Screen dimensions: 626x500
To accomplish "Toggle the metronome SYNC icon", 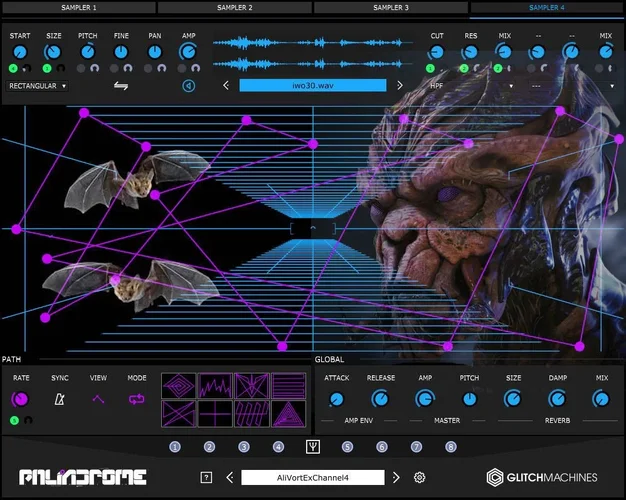I will coord(59,399).
